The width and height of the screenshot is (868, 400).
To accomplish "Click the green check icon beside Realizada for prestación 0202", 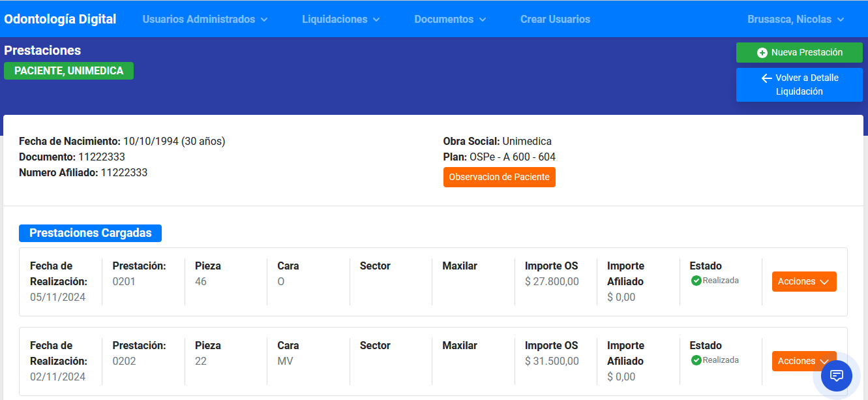I will click(x=696, y=360).
